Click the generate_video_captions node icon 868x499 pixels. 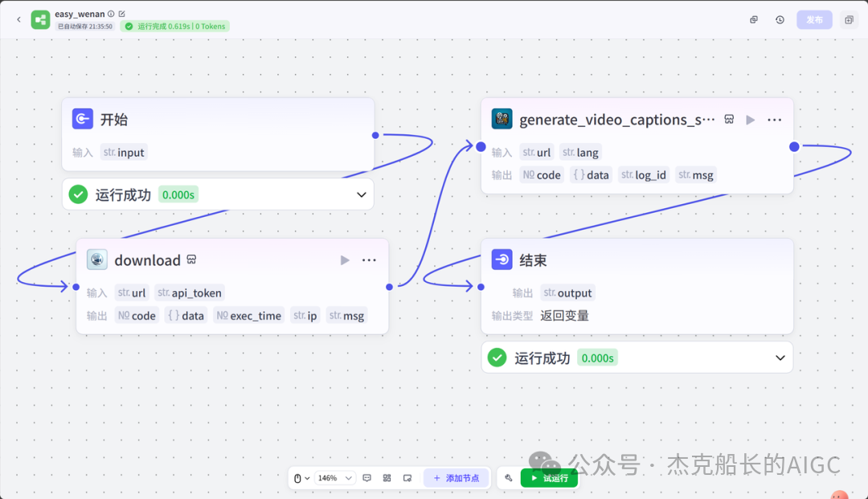[502, 119]
